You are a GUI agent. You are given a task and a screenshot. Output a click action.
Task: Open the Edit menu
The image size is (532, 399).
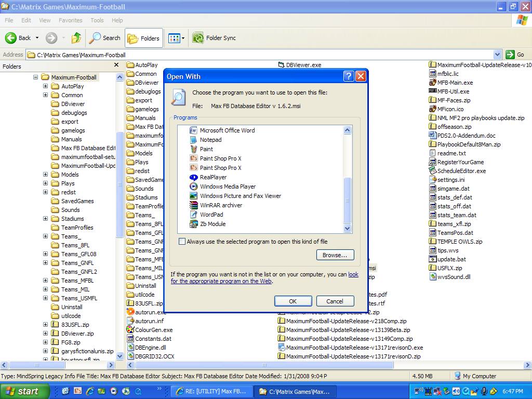tap(26, 20)
